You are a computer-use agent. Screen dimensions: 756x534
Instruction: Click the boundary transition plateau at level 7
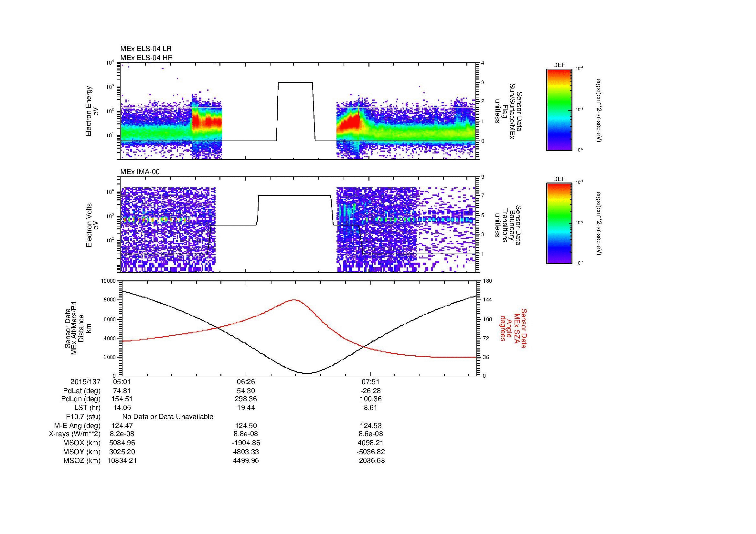coord(295,196)
